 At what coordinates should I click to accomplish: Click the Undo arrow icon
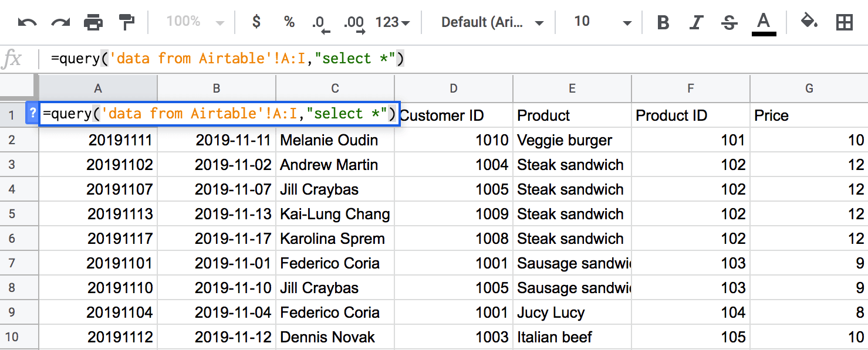point(27,23)
